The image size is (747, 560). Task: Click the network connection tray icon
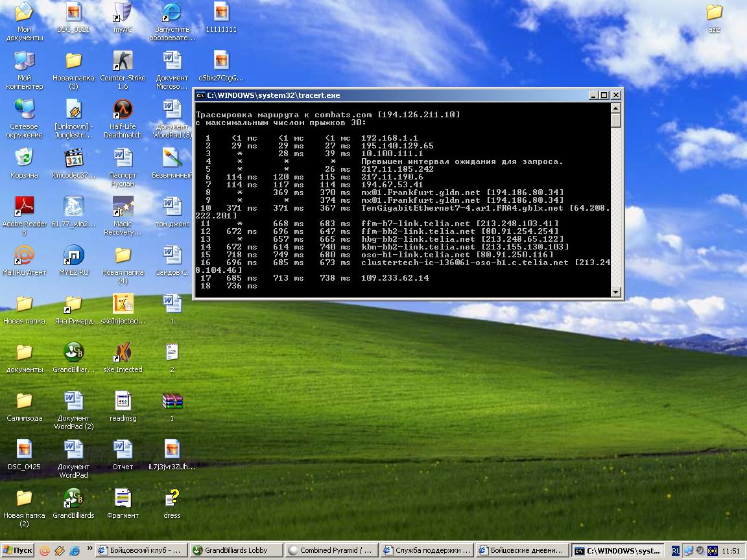(x=689, y=551)
